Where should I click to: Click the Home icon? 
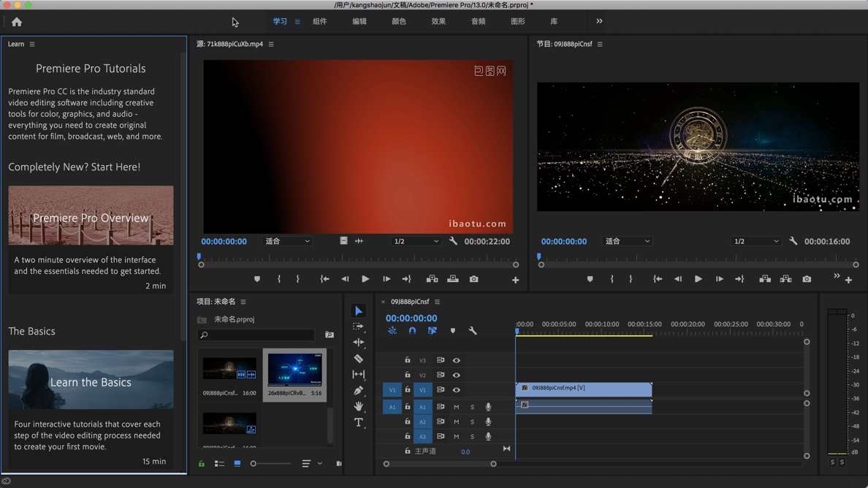17,22
